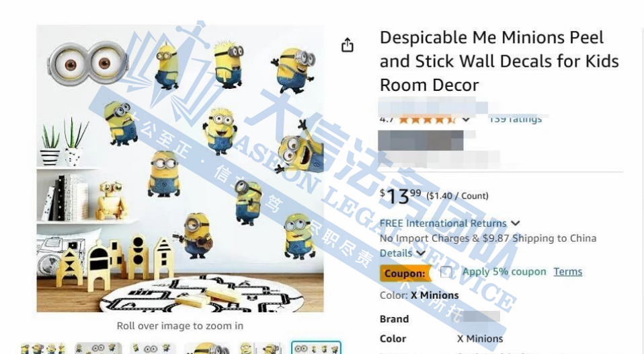Click the main Minions wall decal image
644x354 pixels.
pos(180,168)
